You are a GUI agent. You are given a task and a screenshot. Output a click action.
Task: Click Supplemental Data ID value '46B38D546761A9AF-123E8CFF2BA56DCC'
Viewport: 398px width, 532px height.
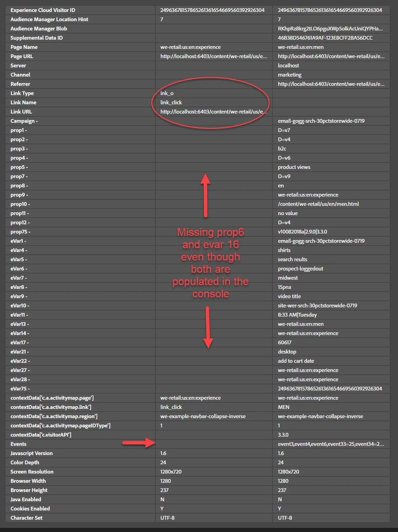click(325, 38)
